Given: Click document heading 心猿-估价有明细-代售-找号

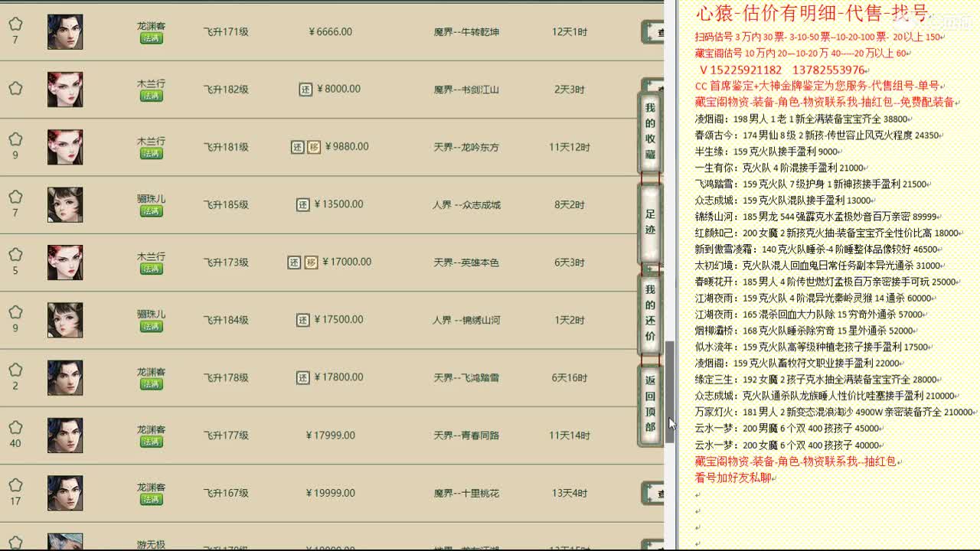Looking at the screenshot, I should coord(812,13).
